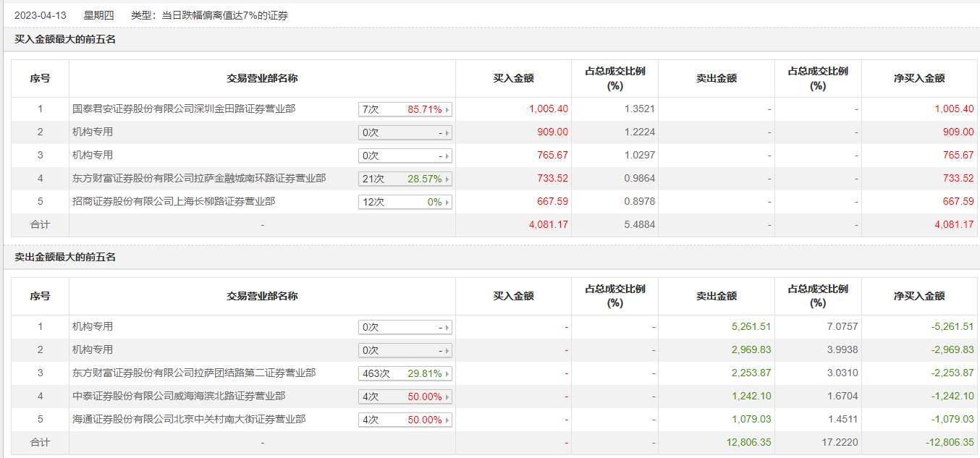Click the arrow beside 12次 0%

coord(447,203)
